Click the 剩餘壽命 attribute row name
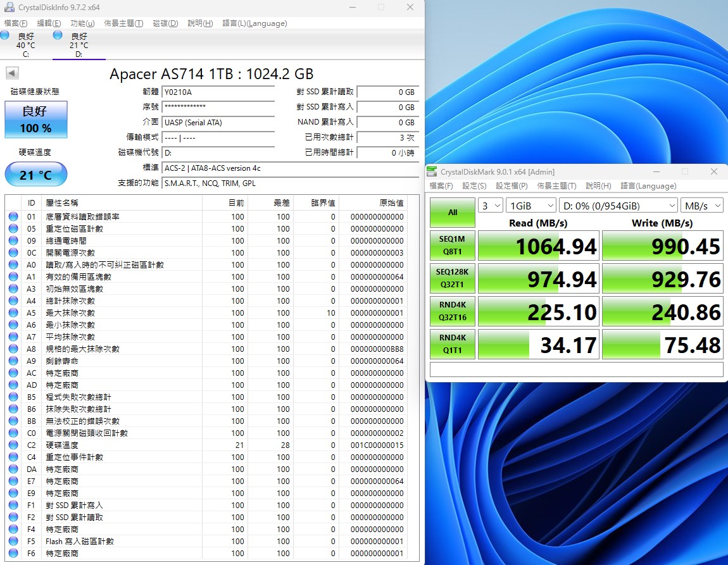Image resolution: width=728 pixels, height=565 pixels. [62, 361]
